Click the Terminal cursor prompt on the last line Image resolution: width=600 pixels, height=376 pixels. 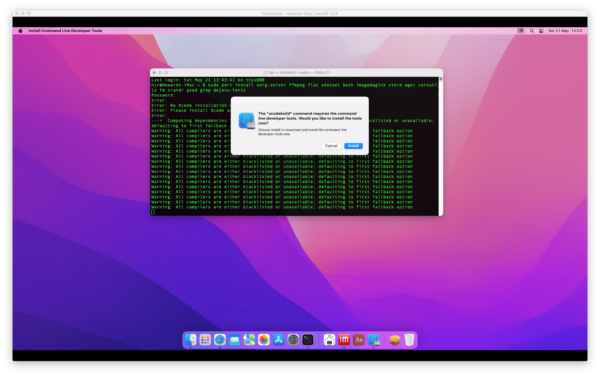pyautogui.click(x=153, y=212)
